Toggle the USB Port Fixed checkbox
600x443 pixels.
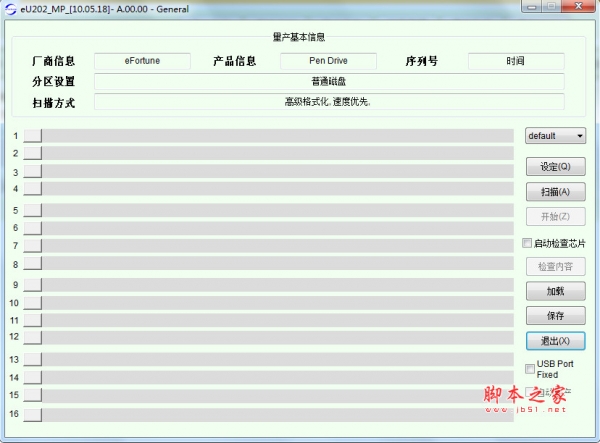click(x=530, y=369)
